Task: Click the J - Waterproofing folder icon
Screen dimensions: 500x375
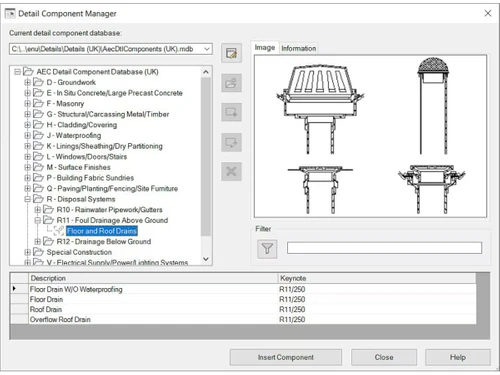Action: coord(39,135)
